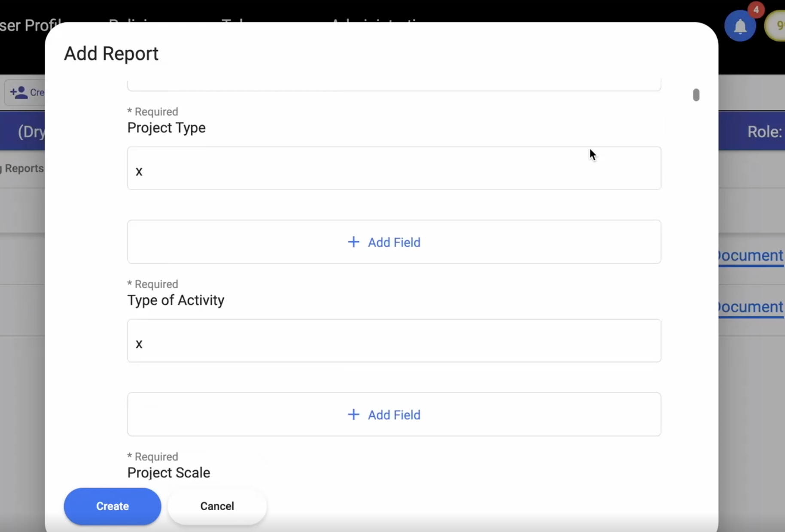Click the plus icon under Project Type

tap(353, 242)
